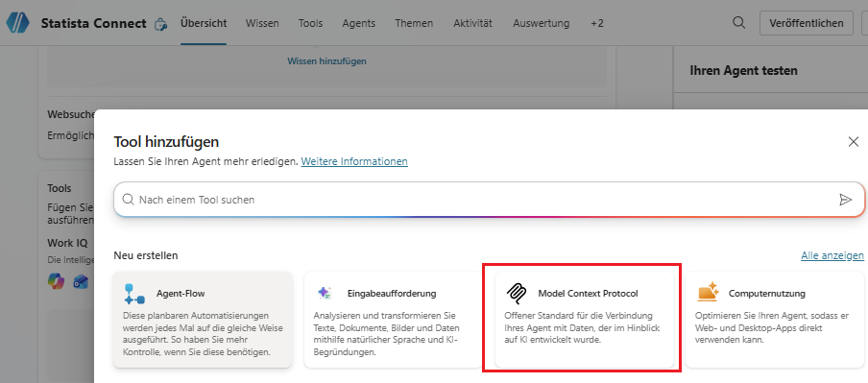868x383 pixels.
Task: Open the Wissen tab
Action: click(x=262, y=23)
